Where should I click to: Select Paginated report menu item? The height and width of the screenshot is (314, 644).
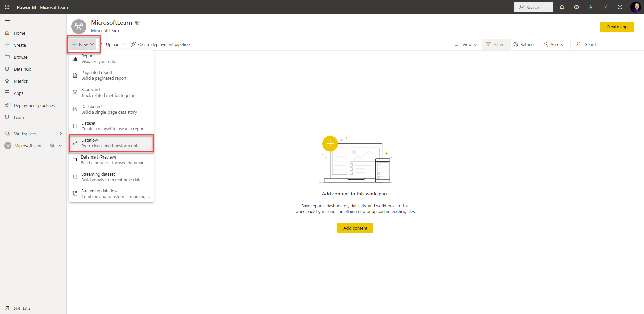[x=111, y=75]
